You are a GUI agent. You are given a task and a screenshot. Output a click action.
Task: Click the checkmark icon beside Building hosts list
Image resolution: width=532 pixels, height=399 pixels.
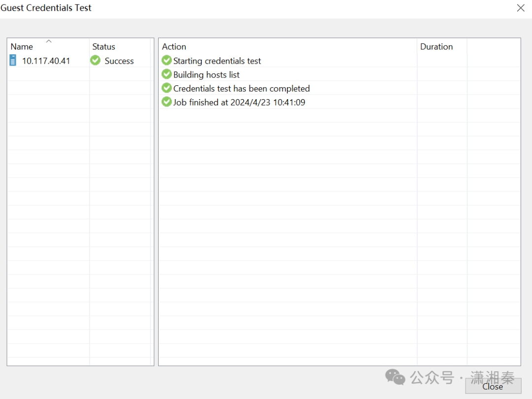[166, 74]
